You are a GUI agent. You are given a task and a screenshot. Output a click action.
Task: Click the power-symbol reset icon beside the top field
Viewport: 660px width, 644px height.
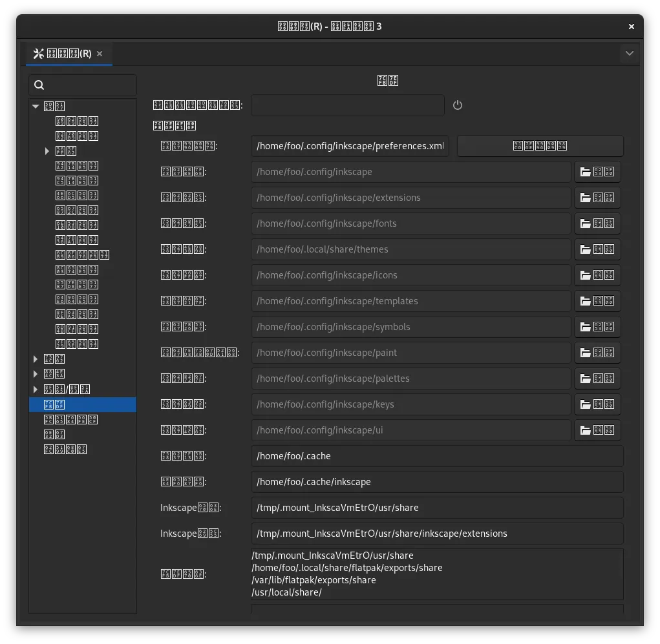tap(458, 105)
